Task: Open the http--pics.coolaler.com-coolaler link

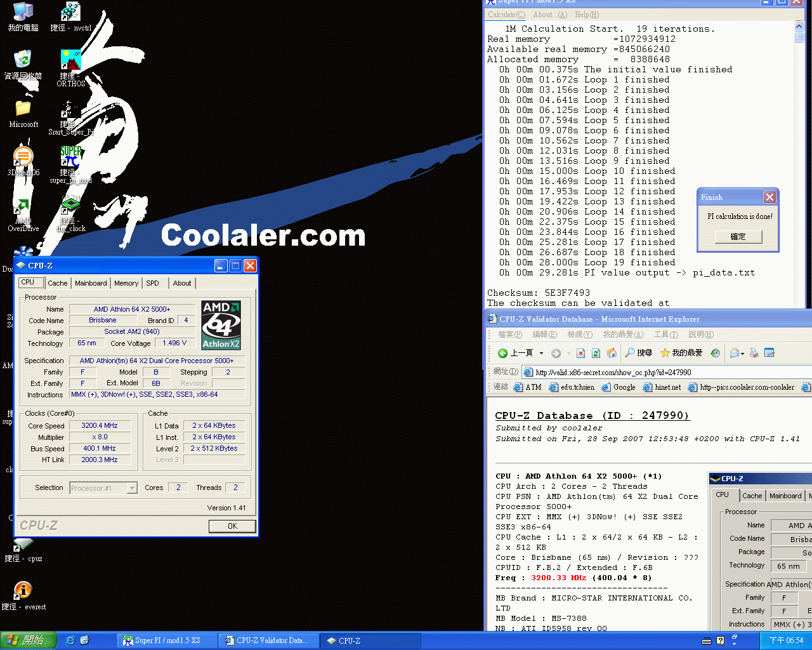Action: (741, 387)
